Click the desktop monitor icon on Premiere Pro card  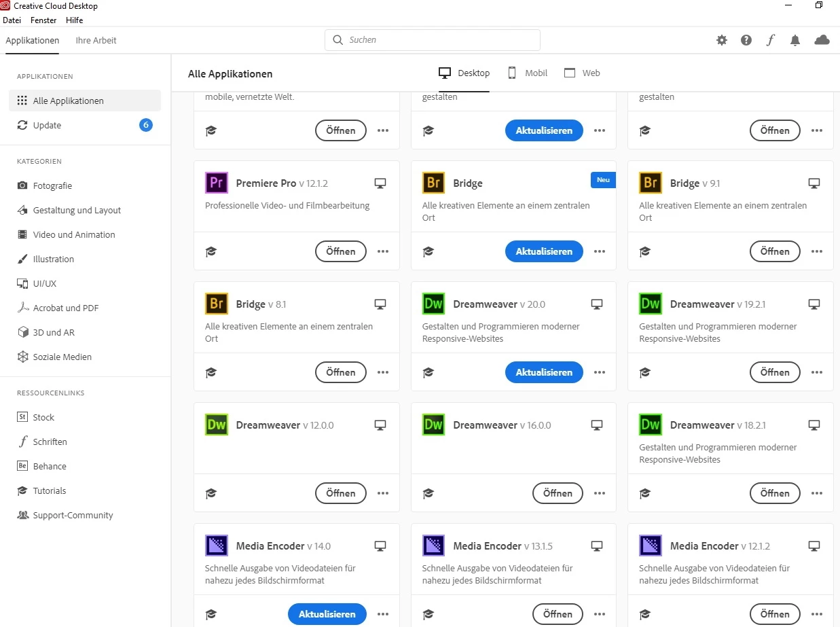[x=380, y=183]
